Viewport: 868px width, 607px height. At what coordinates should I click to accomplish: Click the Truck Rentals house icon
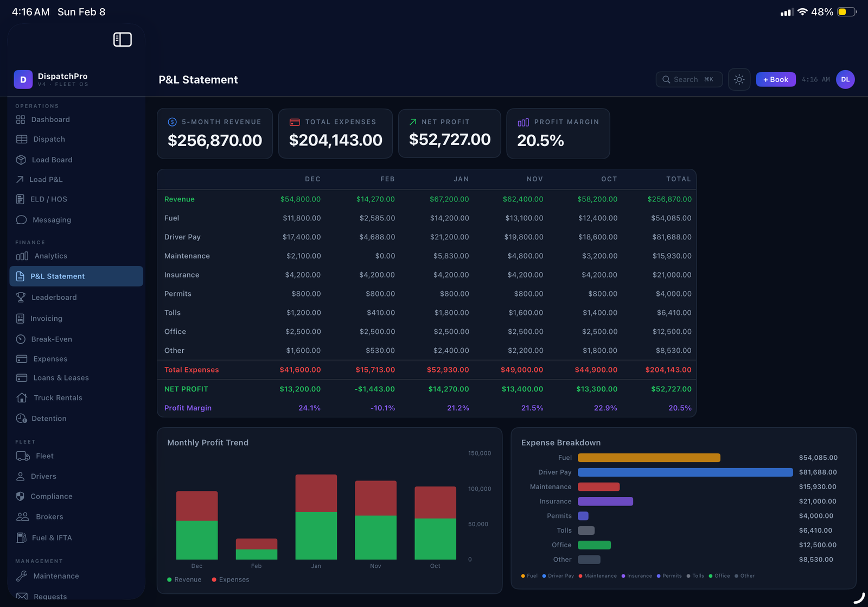pyautogui.click(x=22, y=398)
